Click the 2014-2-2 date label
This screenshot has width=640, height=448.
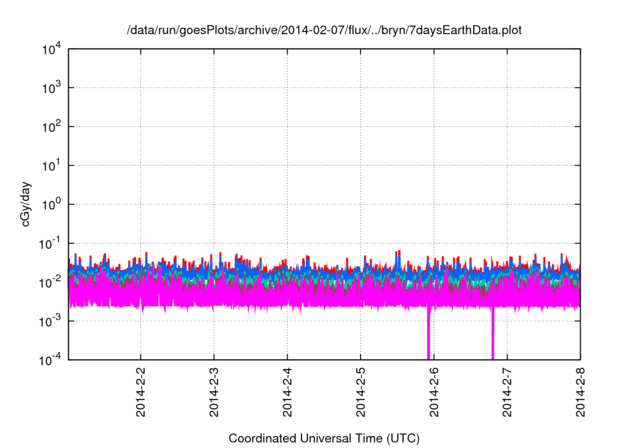point(141,392)
